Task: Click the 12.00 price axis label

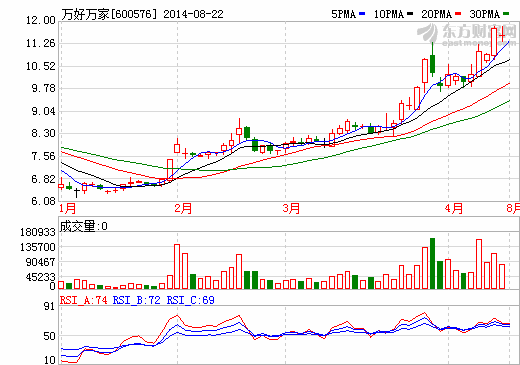Action: 41,20
